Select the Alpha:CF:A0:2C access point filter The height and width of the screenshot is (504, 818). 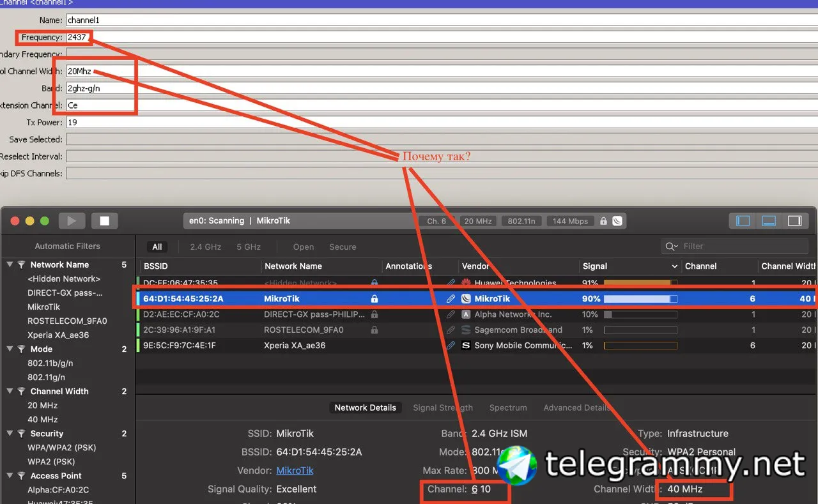[58, 490]
